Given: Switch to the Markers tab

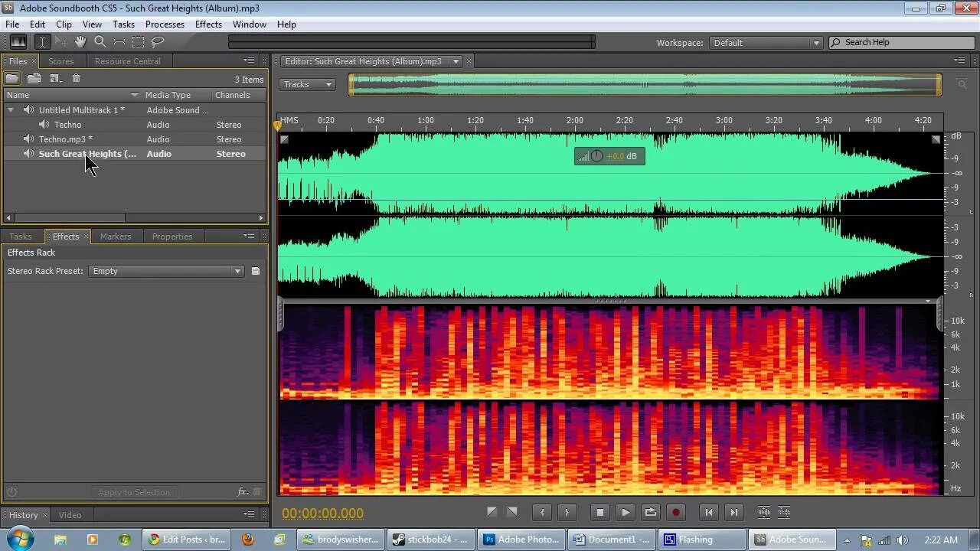Looking at the screenshot, I should [x=116, y=236].
